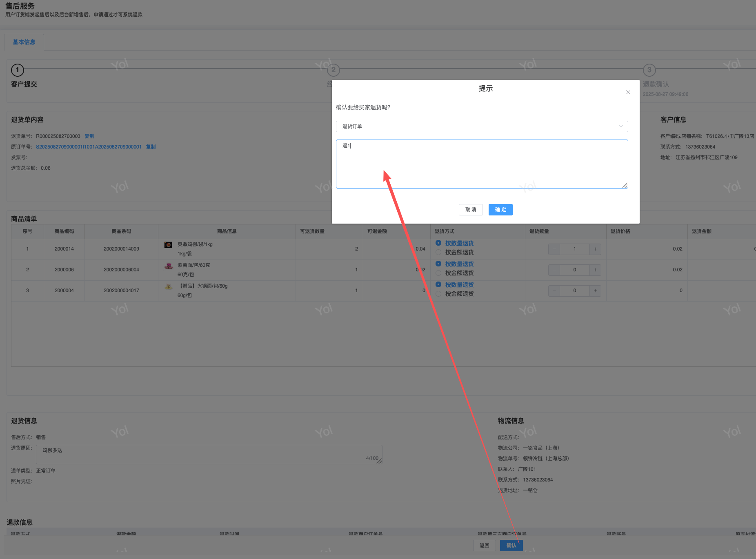Increase return quantity for 火锅面 gift
Viewport: 756px width, 559px height.
coord(596,291)
